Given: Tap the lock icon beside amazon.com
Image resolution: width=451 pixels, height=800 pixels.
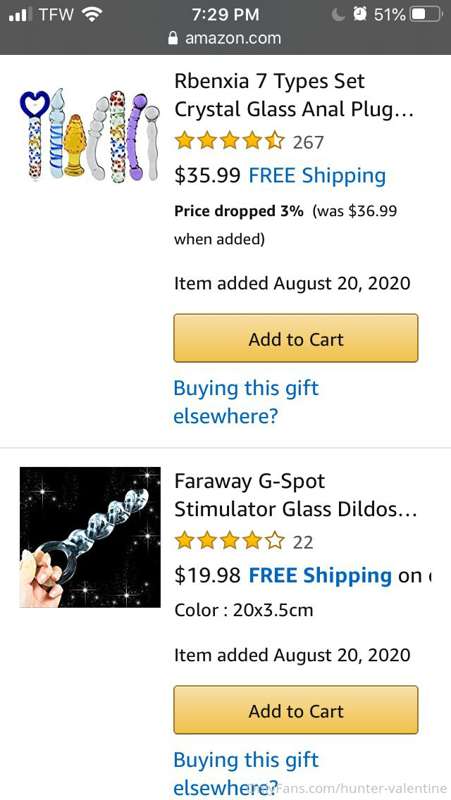Looking at the screenshot, I should (x=173, y=38).
